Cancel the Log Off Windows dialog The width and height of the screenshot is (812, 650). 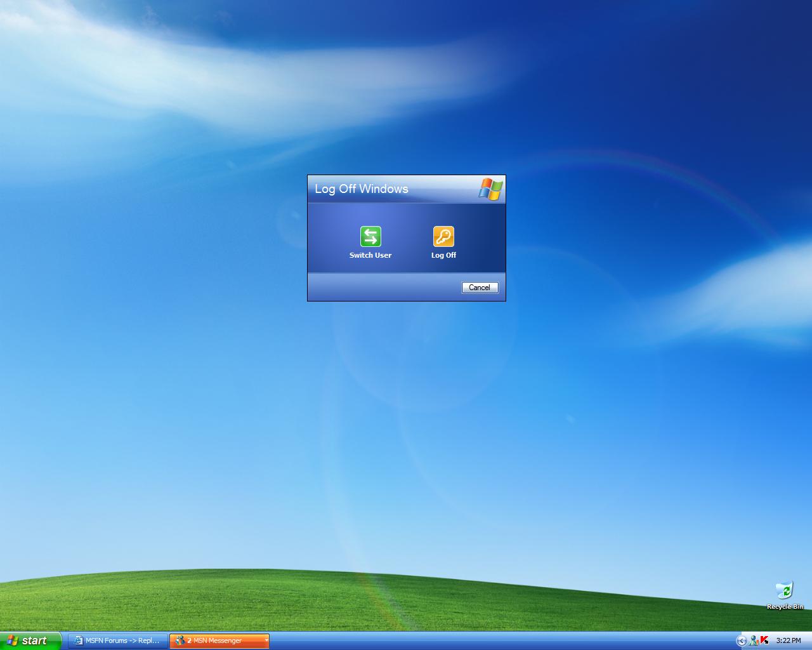(480, 288)
